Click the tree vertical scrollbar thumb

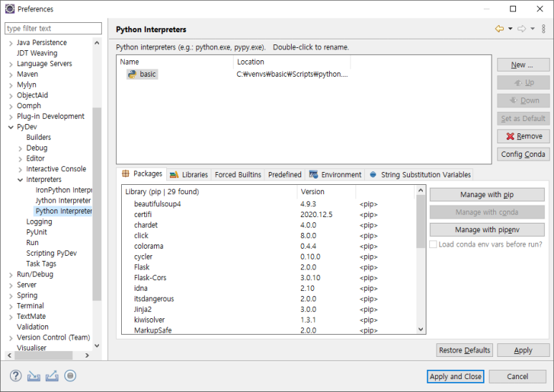click(x=97, y=204)
